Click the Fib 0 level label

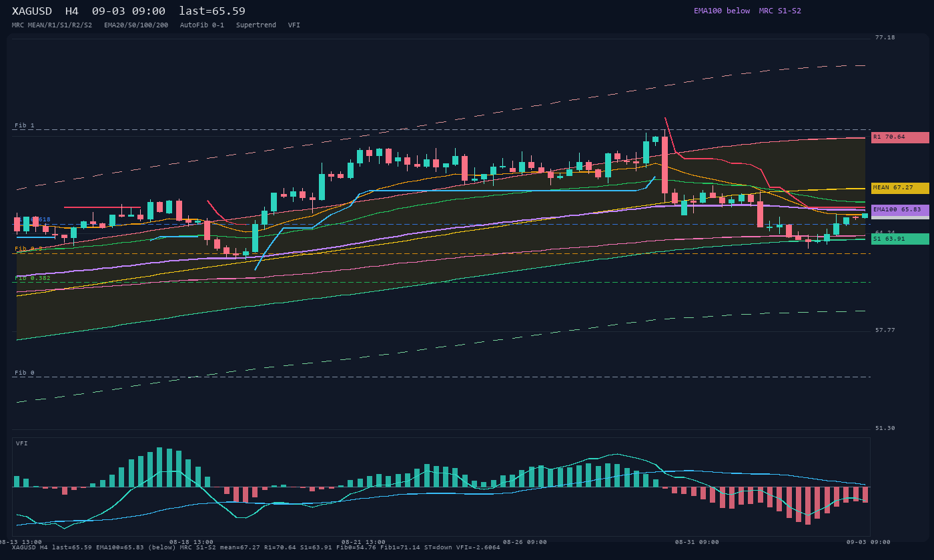coord(25,373)
